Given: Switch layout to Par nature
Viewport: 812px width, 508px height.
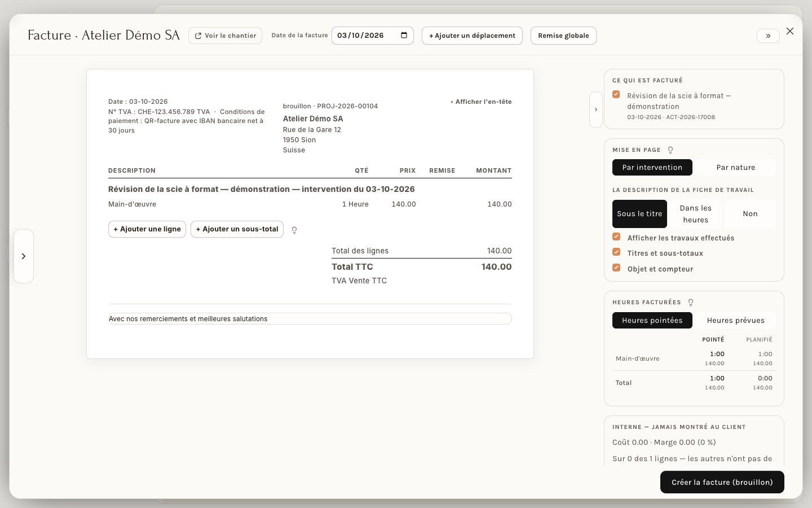Looking at the screenshot, I should [736, 168].
